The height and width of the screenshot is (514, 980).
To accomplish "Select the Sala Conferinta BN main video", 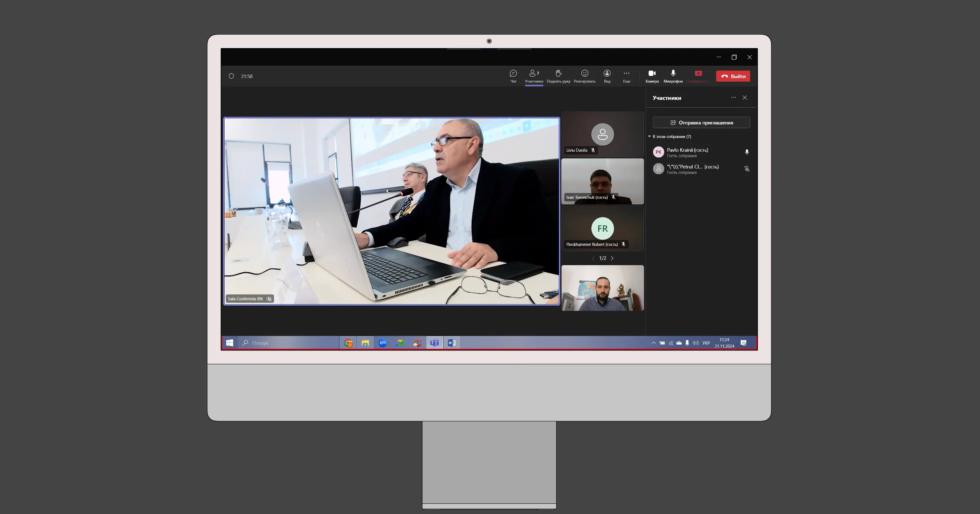I will (x=392, y=211).
